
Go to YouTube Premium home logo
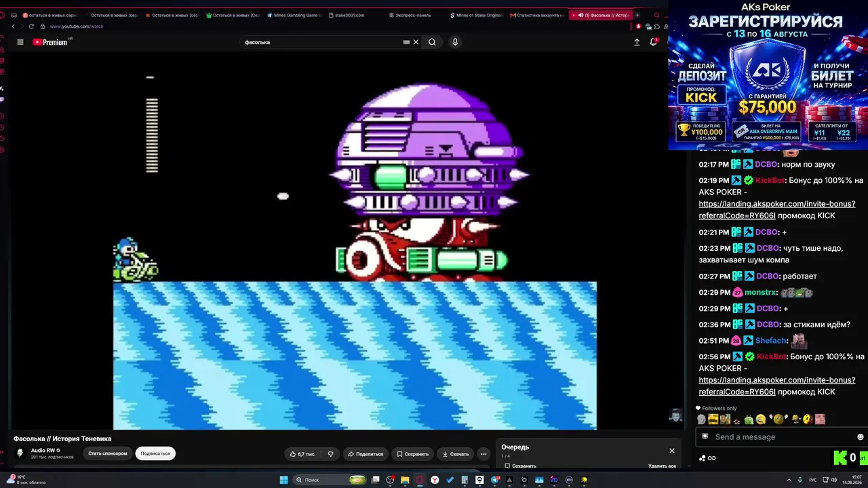pos(51,42)
